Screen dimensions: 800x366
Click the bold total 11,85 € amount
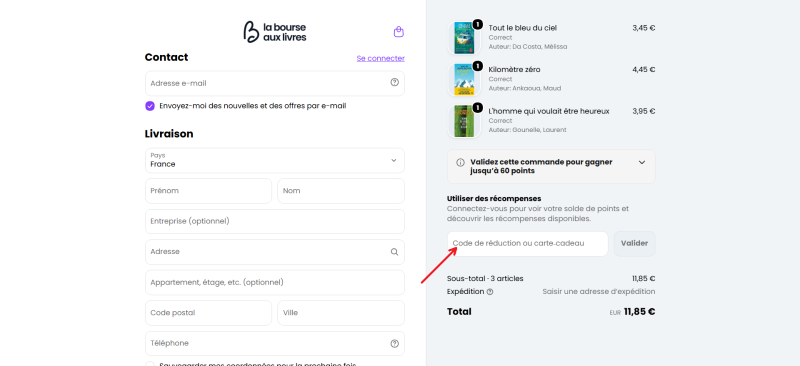(639, 311)
